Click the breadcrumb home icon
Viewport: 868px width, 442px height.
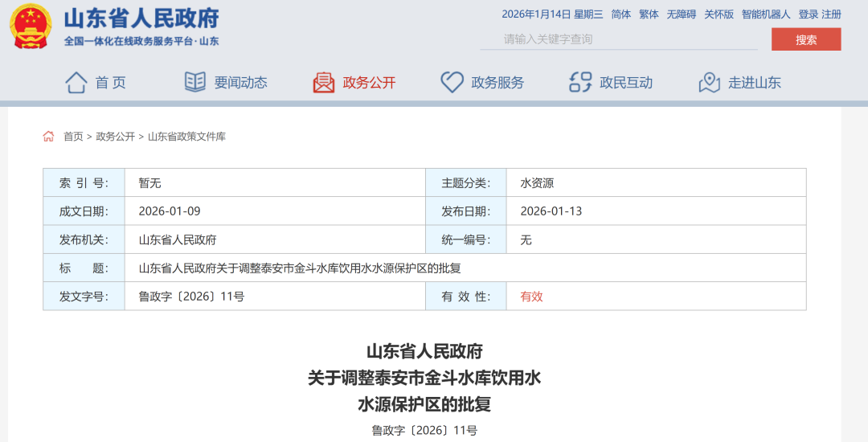point(49,137)
